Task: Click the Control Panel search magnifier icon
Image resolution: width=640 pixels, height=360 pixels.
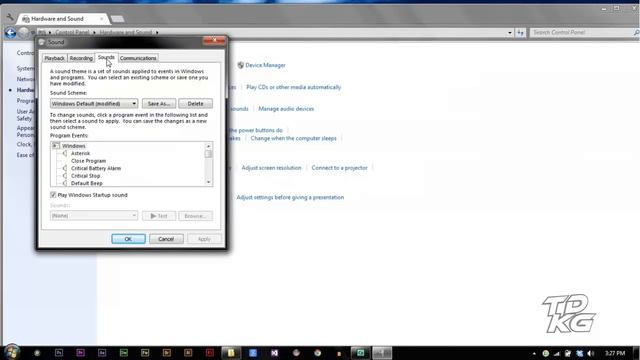Action: [x=636, y=32]
